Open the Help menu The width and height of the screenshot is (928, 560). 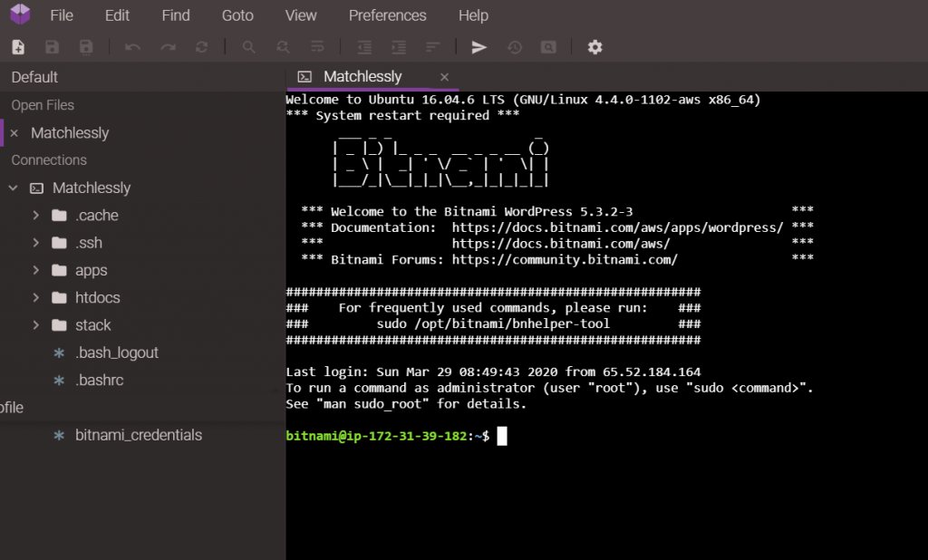[473, 15]
